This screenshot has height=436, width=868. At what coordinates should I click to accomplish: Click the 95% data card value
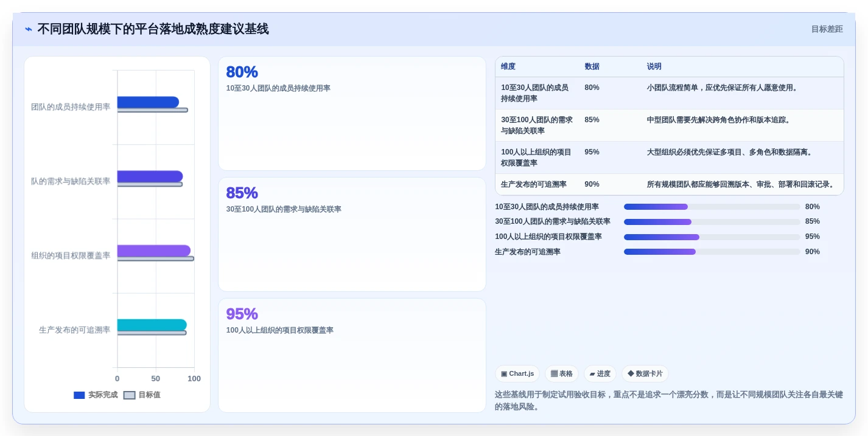[x=242, y=314]
